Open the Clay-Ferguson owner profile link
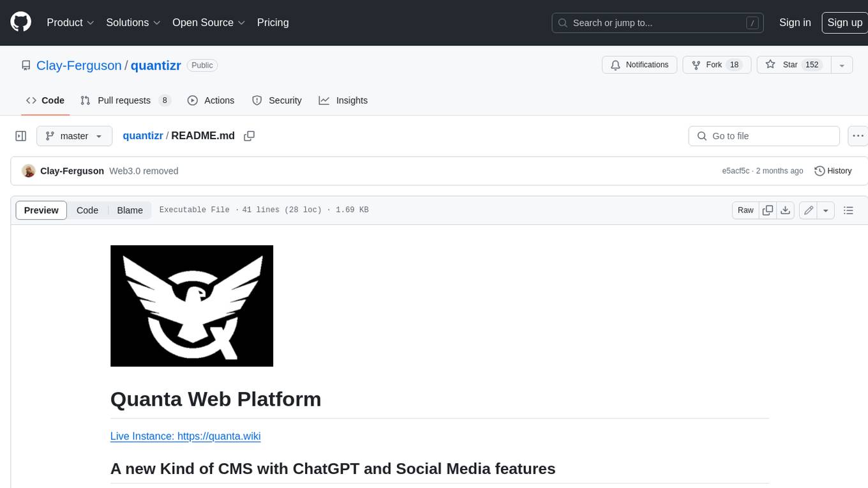The width and height of the screenshot is (868, 488). pos(79,65)
